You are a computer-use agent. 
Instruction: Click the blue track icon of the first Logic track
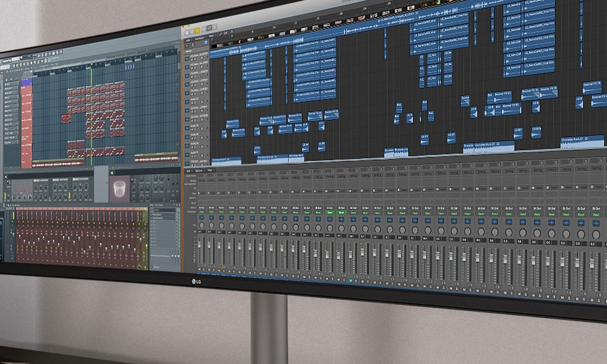[x=187, y=58]
